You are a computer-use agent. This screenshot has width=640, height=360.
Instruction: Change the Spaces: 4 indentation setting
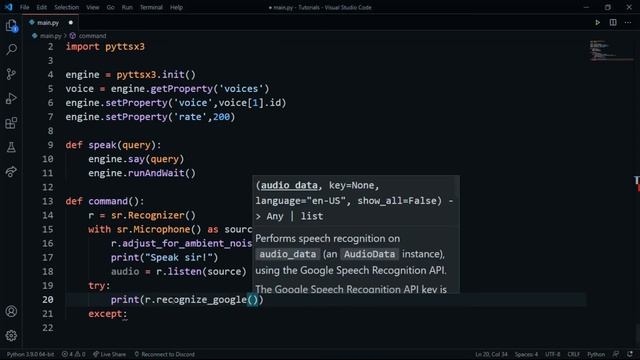click(x=526, y=354)
